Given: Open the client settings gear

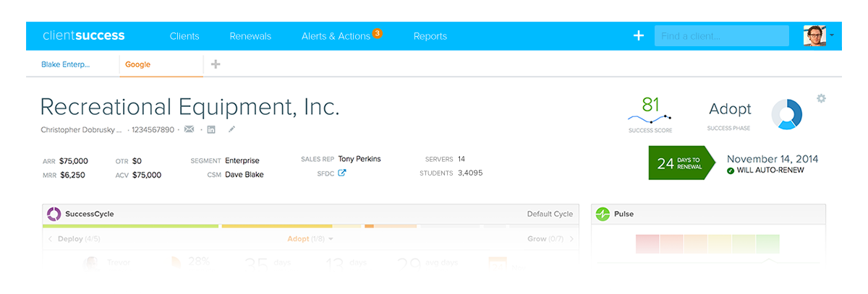Looking at the screenshot, I should (821, 98).
